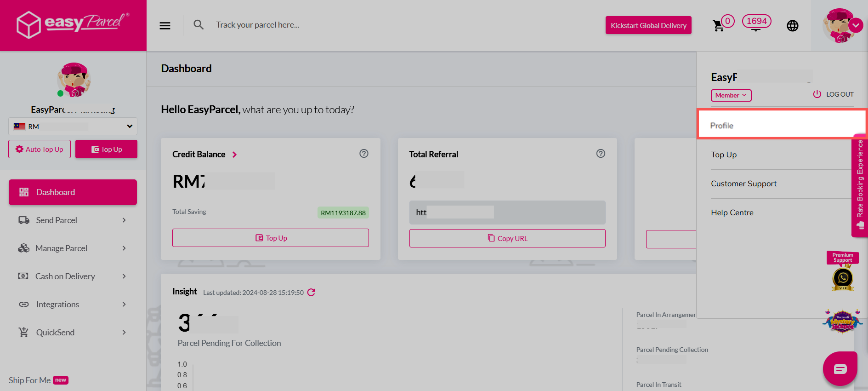Viewport: 868px width, 391px height.
Task: Click the Total Referral help icon
Action: click(x=601, y=154)
